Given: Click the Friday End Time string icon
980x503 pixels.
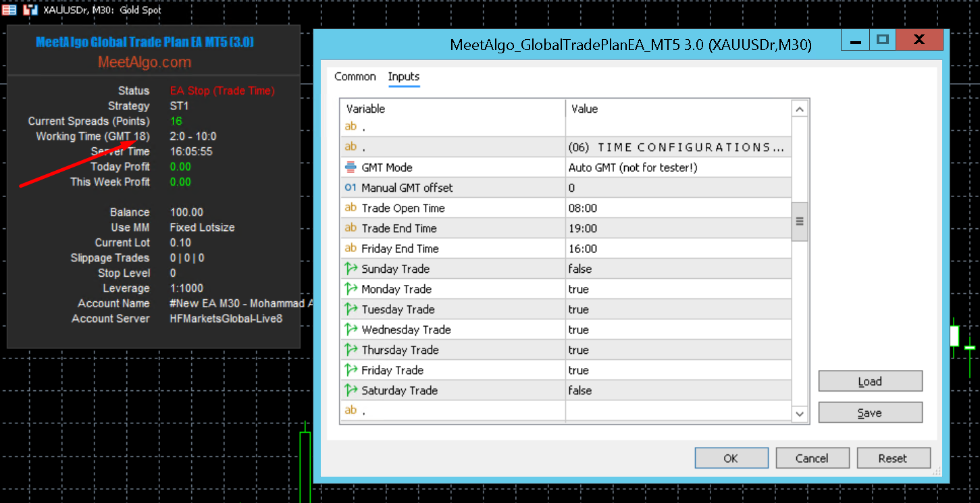Looking at the screenshot, I should pos(351,248).
